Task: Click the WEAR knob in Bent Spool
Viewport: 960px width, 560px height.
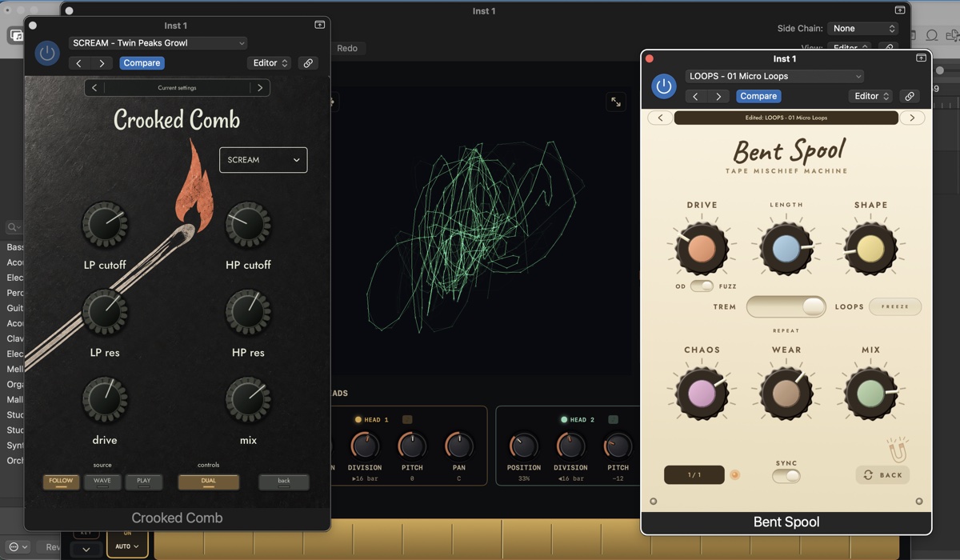Action: pyautogui.click(x=786, y=393)
